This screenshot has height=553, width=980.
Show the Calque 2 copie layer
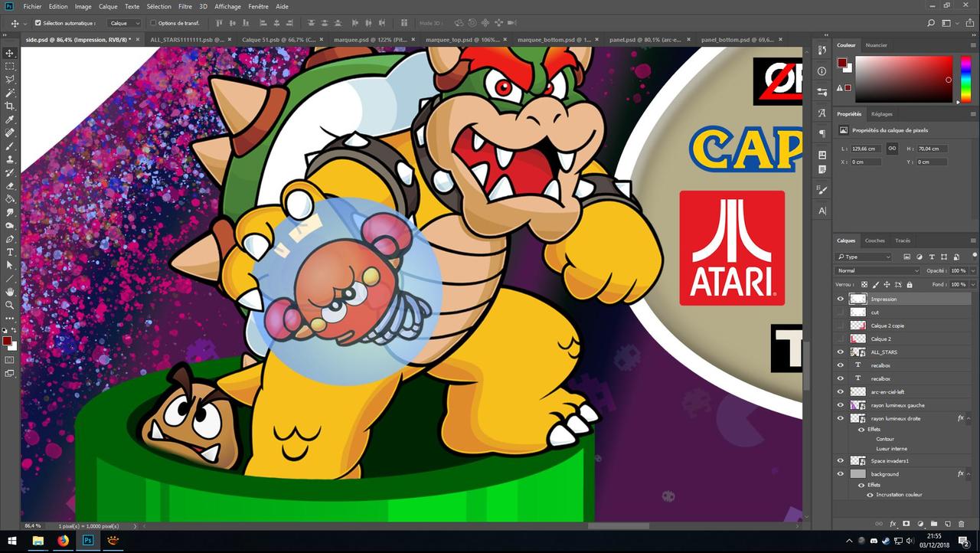point(841,326)
